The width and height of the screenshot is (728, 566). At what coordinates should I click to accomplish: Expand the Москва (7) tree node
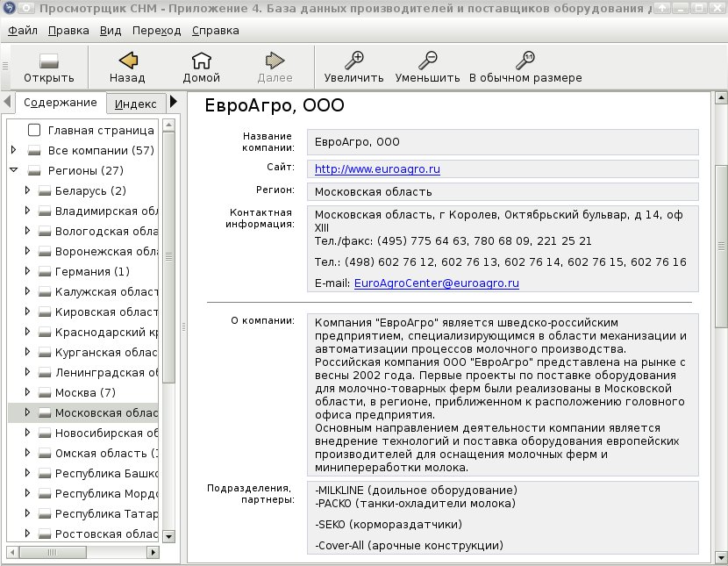click(x=27, y=392)
